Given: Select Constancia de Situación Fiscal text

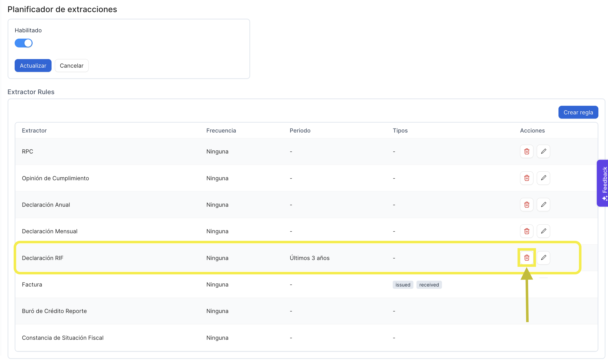Looking at the screenshot, I should (63, 338).
